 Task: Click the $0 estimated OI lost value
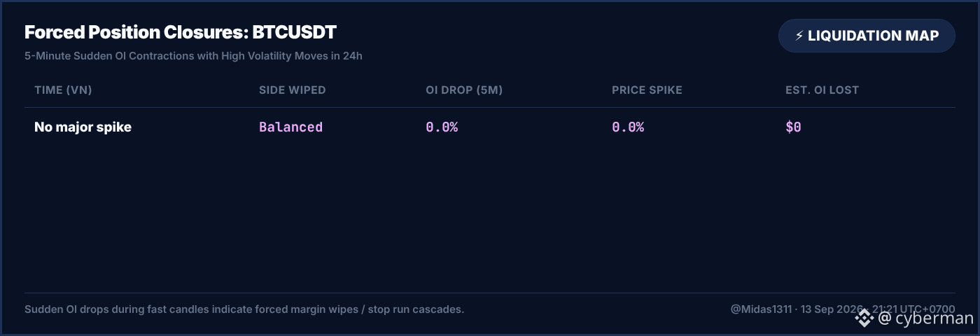(793, 127)
